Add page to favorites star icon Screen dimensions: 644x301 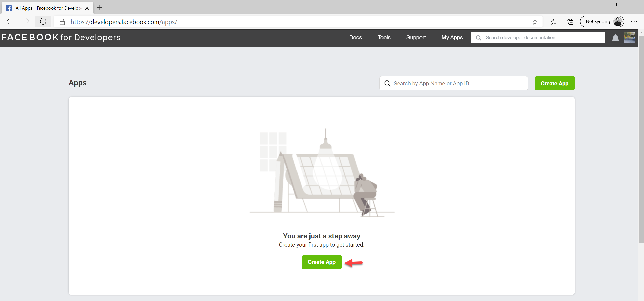[x=535, y=22]
